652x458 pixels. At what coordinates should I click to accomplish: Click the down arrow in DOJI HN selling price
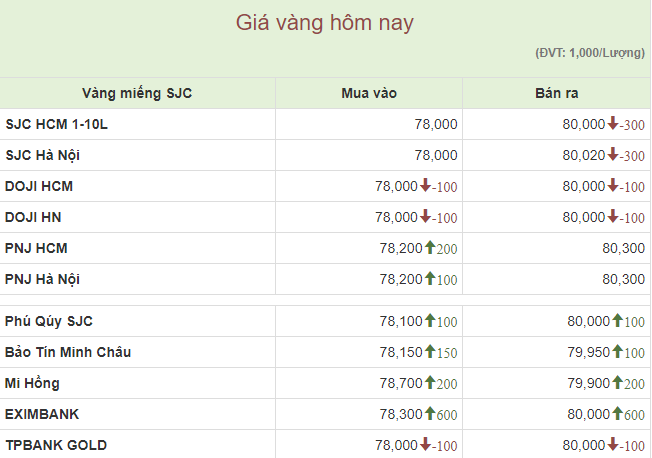pos(613,217)
